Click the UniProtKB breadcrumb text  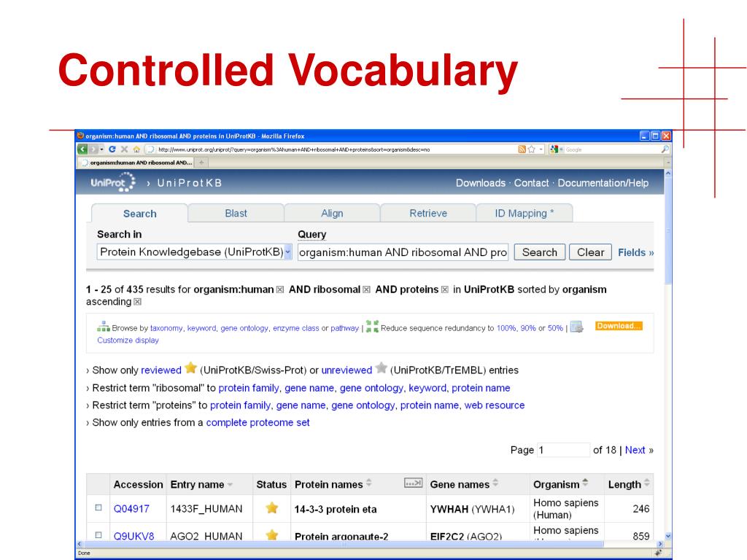coord(190,183)
